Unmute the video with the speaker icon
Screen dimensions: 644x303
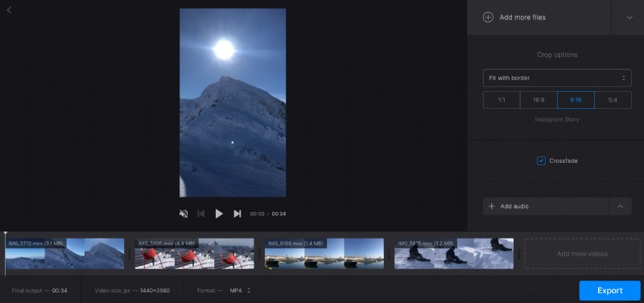[184, 214]
